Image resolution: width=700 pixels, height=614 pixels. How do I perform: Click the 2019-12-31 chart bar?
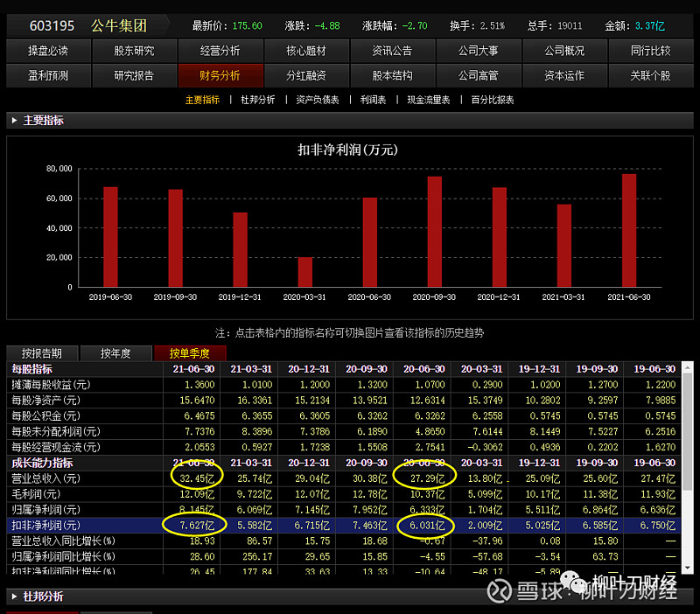pyautogui.click(x=240, y=249)
